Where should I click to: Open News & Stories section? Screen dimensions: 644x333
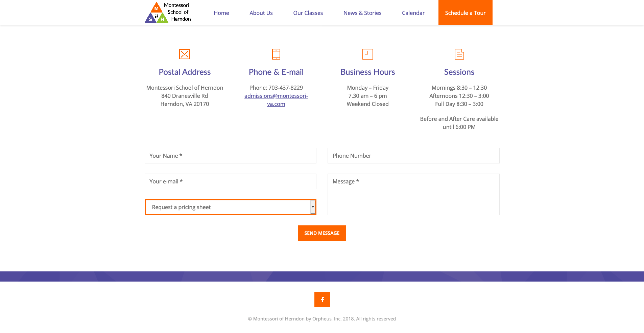pos(362,13)
